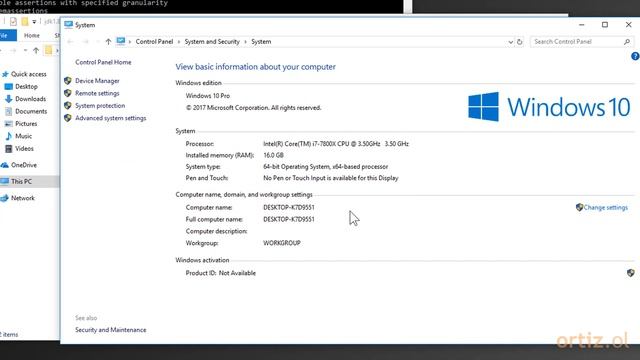Viewport: 640px width, 360px height.
Task: Click the WORKGROUP value text
Action: [282, 243]
